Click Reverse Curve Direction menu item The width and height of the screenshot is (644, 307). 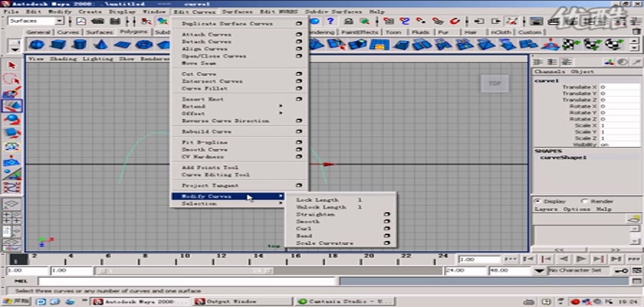coord(225,120)
